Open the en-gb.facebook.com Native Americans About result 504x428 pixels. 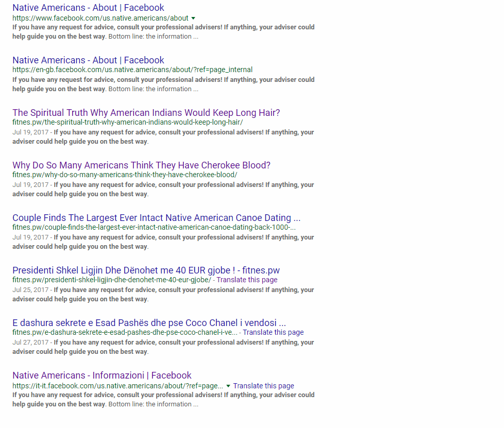pos(88,60)
